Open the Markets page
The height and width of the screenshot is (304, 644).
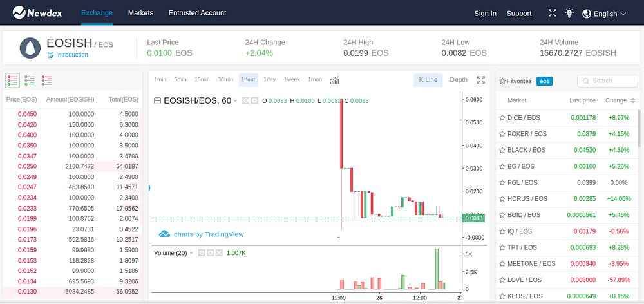140,13
